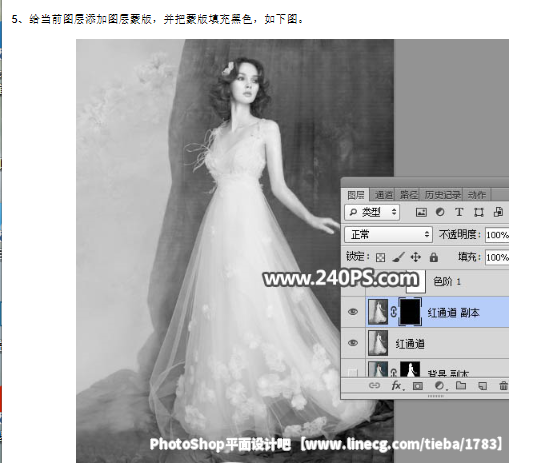Image resolution: width=558 pixels, height=463 pixels.
Task: Add a layer mask via bottom icon
Action: point(418,386)
